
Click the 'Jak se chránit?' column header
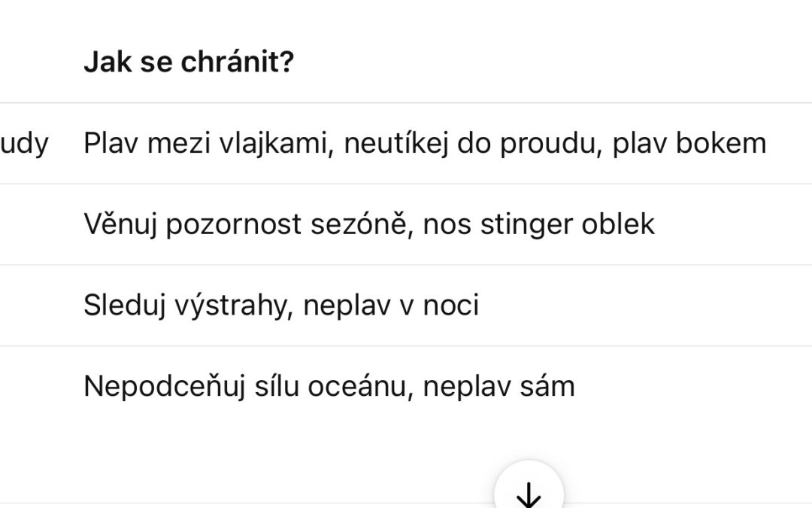(188, 62)
